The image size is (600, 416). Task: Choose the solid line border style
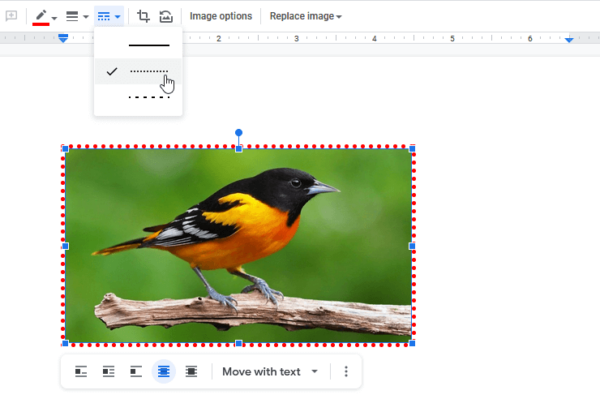click(x=149, y=46)
